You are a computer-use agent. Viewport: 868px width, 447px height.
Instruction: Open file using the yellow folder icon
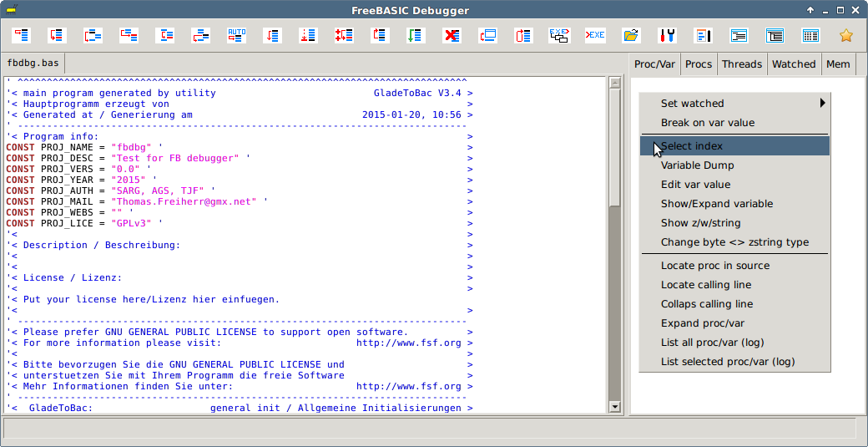coord(631,35)
